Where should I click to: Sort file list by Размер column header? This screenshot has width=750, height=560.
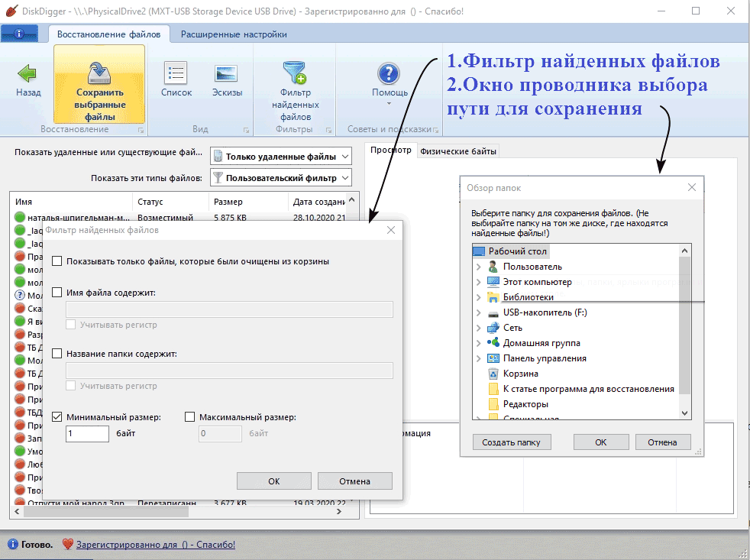click(x=248, y=202)
